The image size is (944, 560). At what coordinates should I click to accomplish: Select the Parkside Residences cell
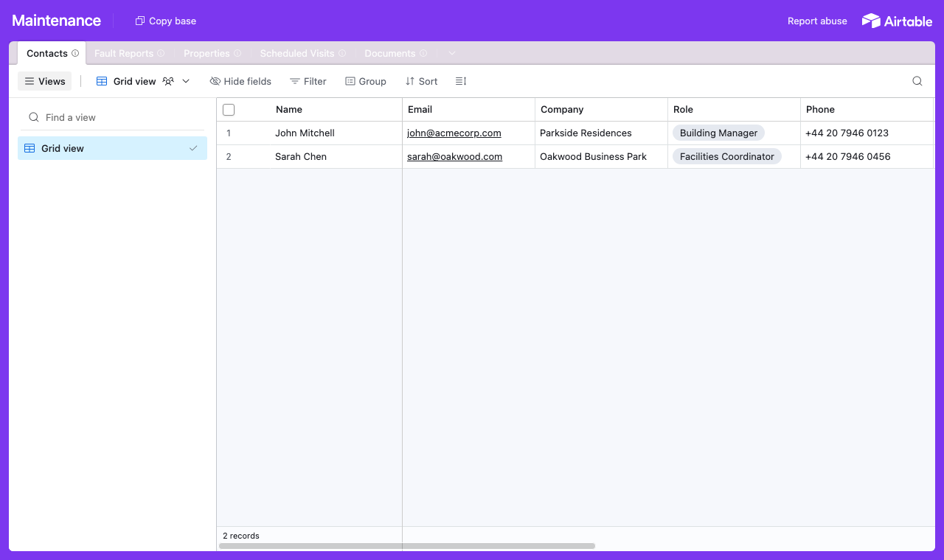602,133
